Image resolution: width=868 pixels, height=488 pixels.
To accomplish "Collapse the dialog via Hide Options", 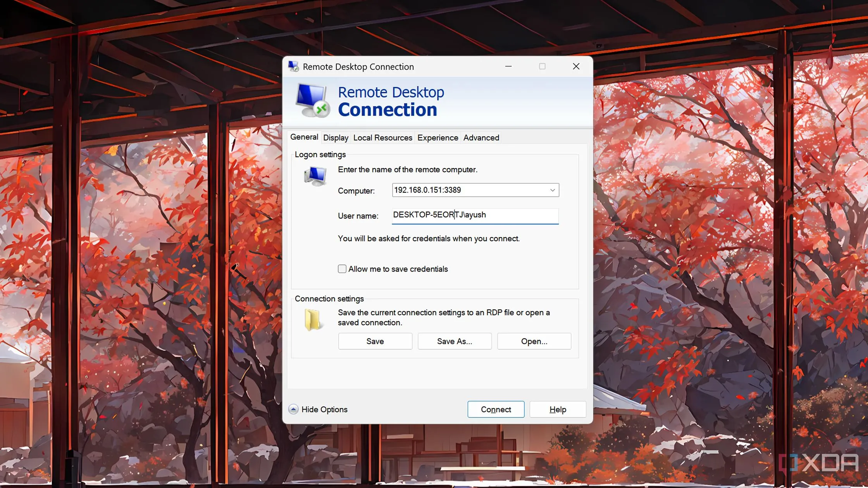I will pos(324,409).
